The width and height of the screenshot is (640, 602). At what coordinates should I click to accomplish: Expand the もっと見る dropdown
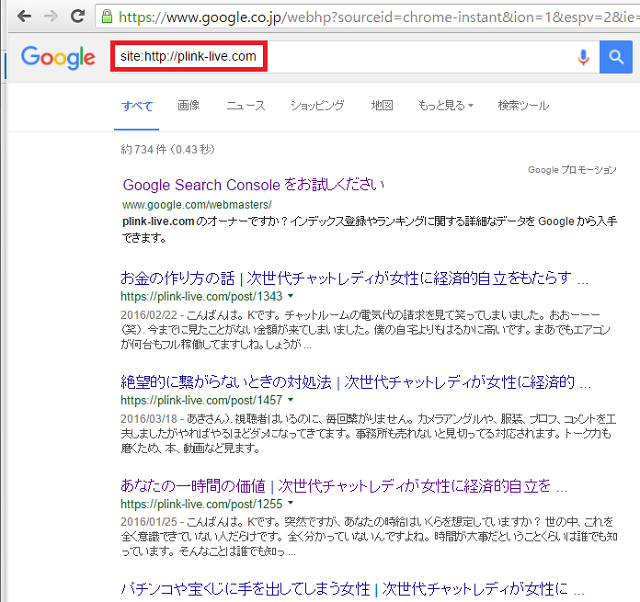[x=445, y=105]
